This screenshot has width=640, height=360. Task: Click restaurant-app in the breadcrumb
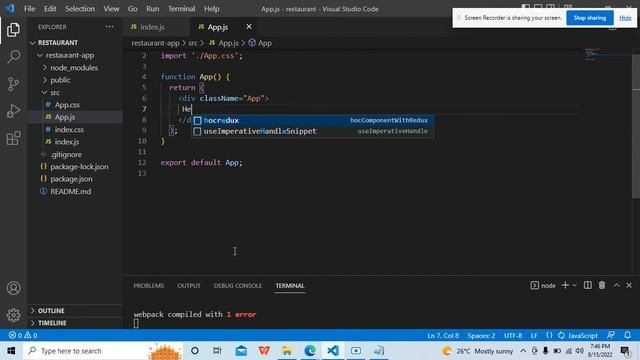(x=155, y=43)
